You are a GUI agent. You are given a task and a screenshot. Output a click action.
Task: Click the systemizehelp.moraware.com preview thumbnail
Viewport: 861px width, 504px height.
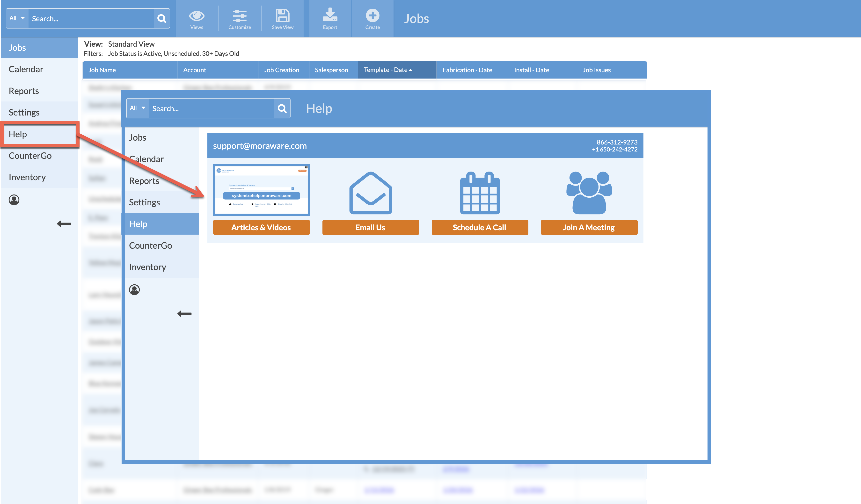point(261,190)
